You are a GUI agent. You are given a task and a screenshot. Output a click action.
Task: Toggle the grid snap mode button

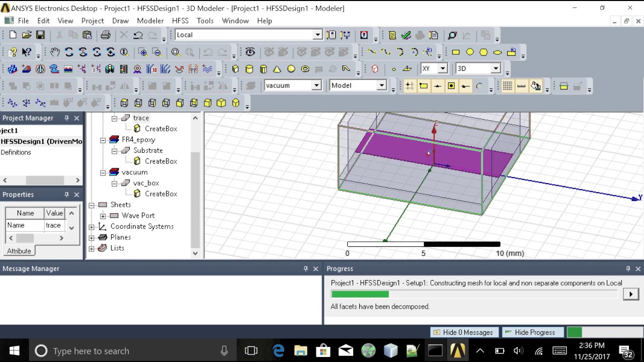pos(410,85)
